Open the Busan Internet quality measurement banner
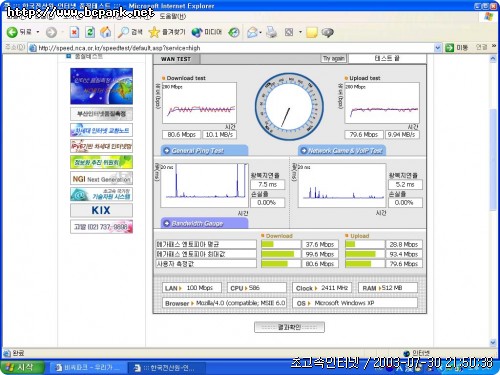The width and height of the screenshot is (500, 375). [x=101, y=114]
